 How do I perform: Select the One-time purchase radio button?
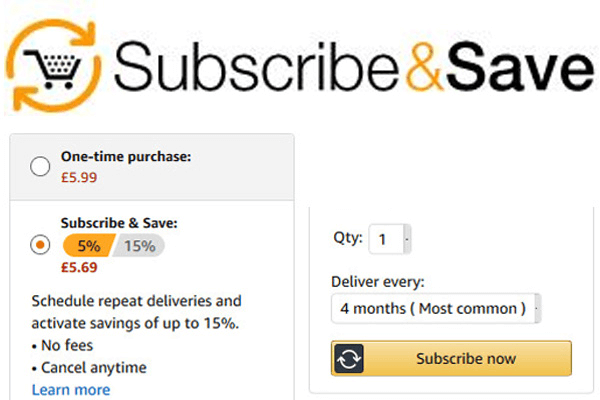click(x=41, y=167)
